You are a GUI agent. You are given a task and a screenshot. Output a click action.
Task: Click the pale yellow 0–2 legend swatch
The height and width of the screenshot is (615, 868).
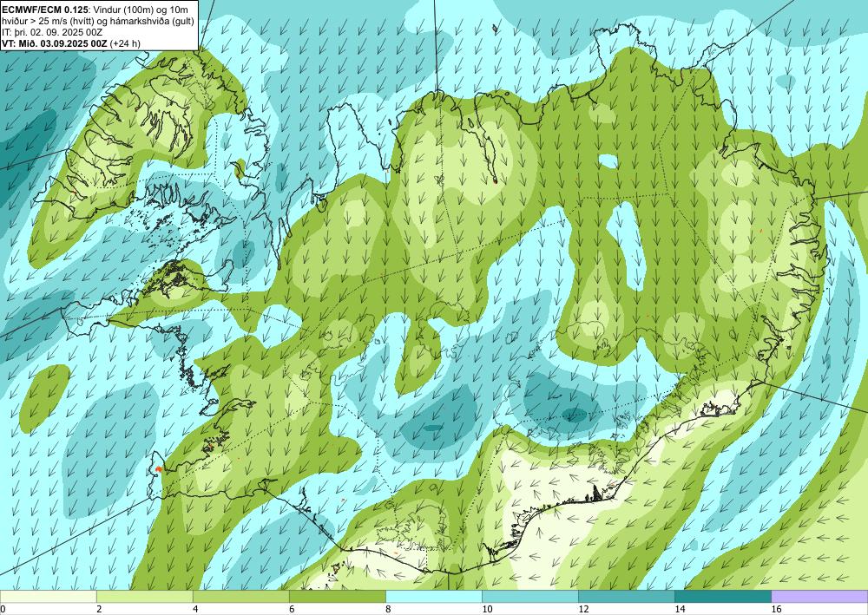(48, 596)
